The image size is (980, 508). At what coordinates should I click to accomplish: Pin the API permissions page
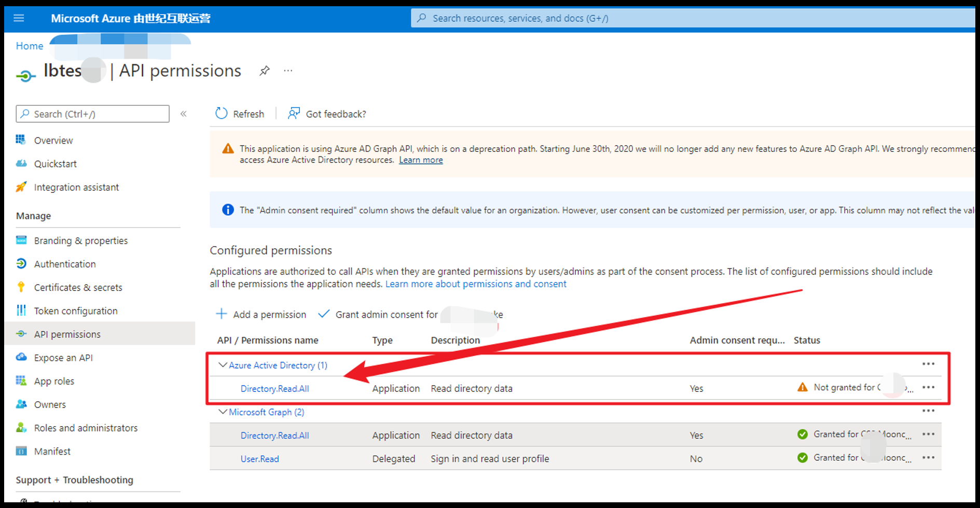[265, 70]
